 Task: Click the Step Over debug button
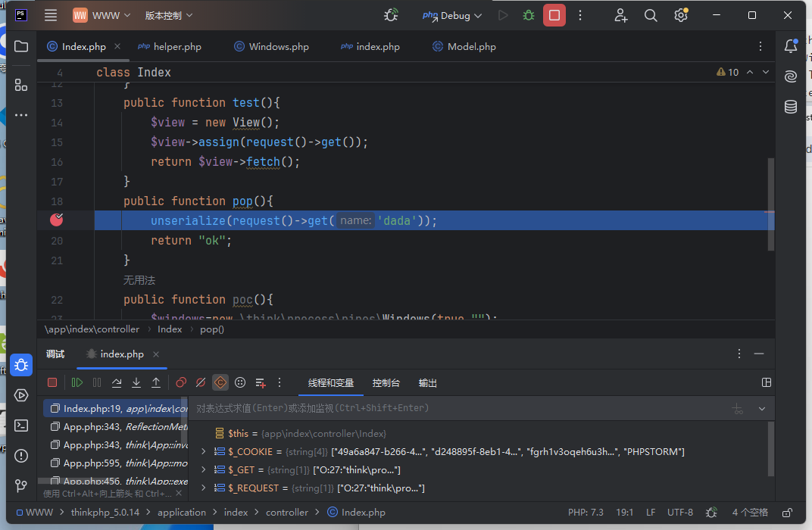pyautogui.click(x=117, y=383)
